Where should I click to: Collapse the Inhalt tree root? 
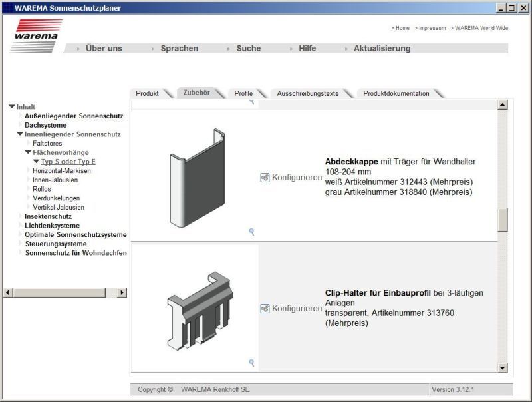12,106
